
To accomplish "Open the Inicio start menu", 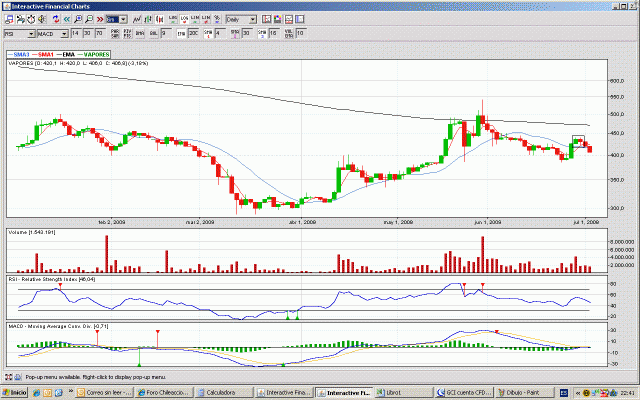I will coord(14,392).
